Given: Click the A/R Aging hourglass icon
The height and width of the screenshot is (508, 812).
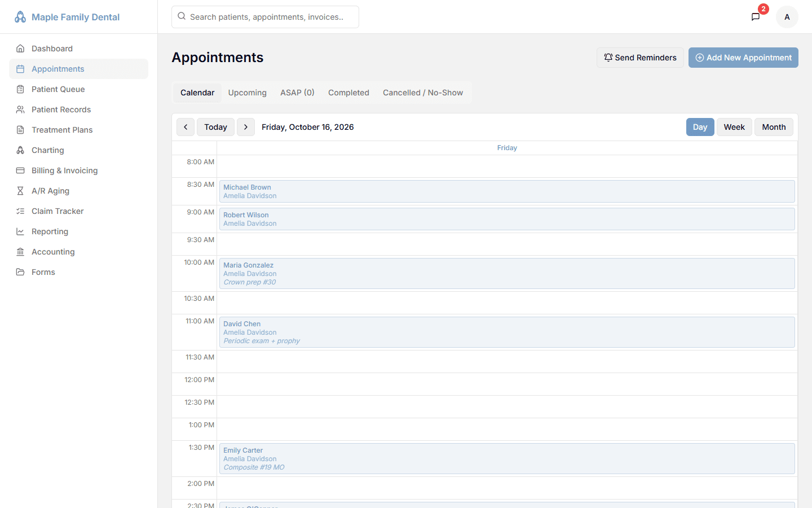Looking at the screenshot, I should coord(20,191).
